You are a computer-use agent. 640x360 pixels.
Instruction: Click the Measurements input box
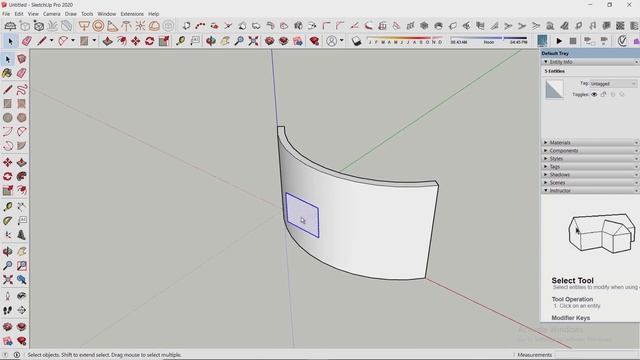point(597,355)
